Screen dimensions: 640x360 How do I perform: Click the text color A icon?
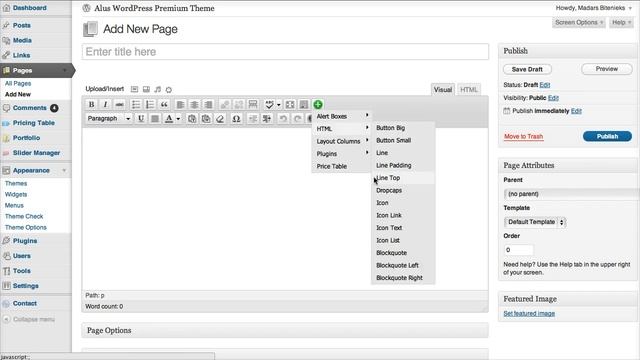pyautogui.click(x=169, y=118)
